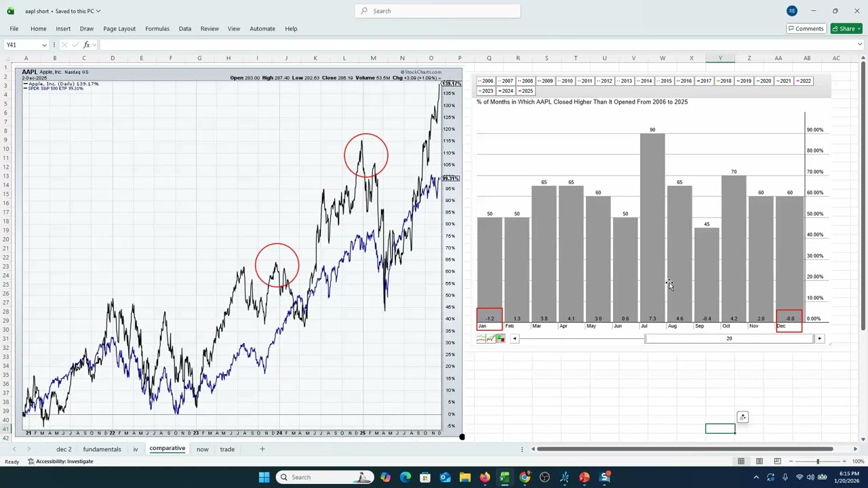The height and width of the screenshot is (488, 868).
Task: Open Firefox from the taskbar
Action: [x=485, y=477]
